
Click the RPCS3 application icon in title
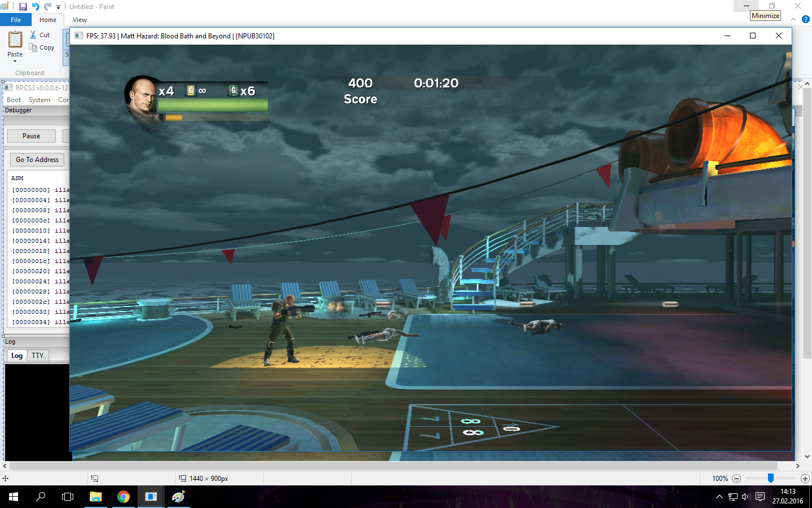(x=8, y=87)
